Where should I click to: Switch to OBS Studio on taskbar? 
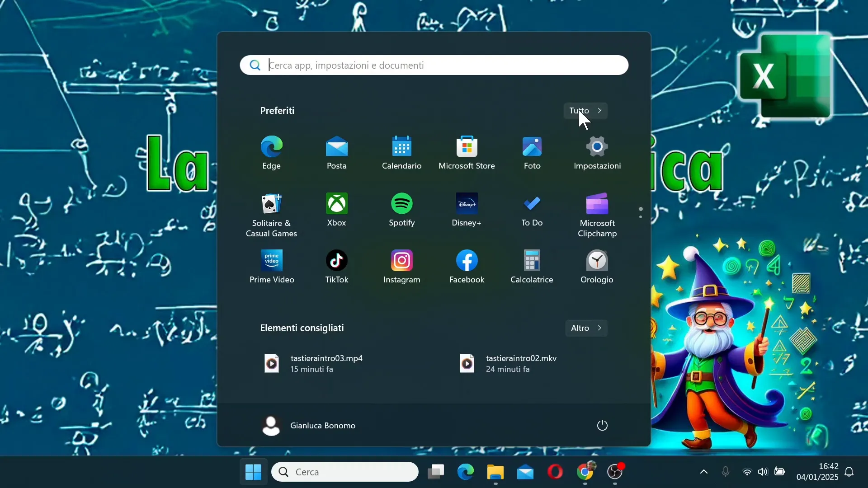[x=615, y=472]
